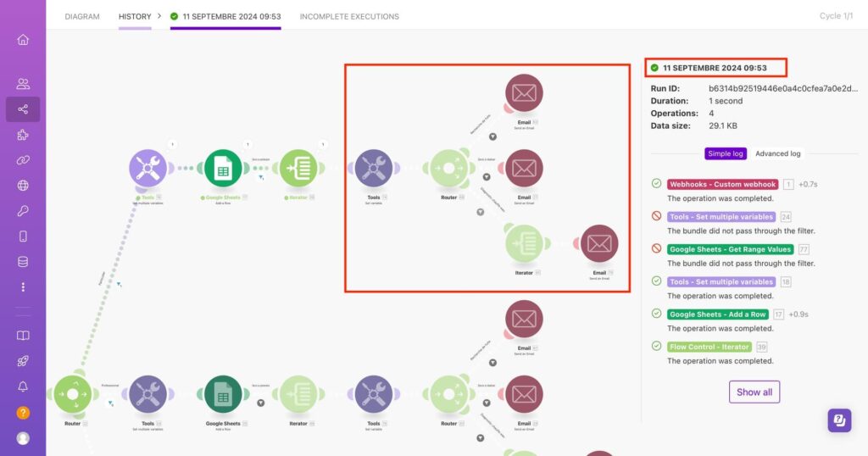Image resolution: width=868 pixels, height=456 pixels.
Task: Open the lower-row Tools set multiple variables module
Action: [147, 394]
